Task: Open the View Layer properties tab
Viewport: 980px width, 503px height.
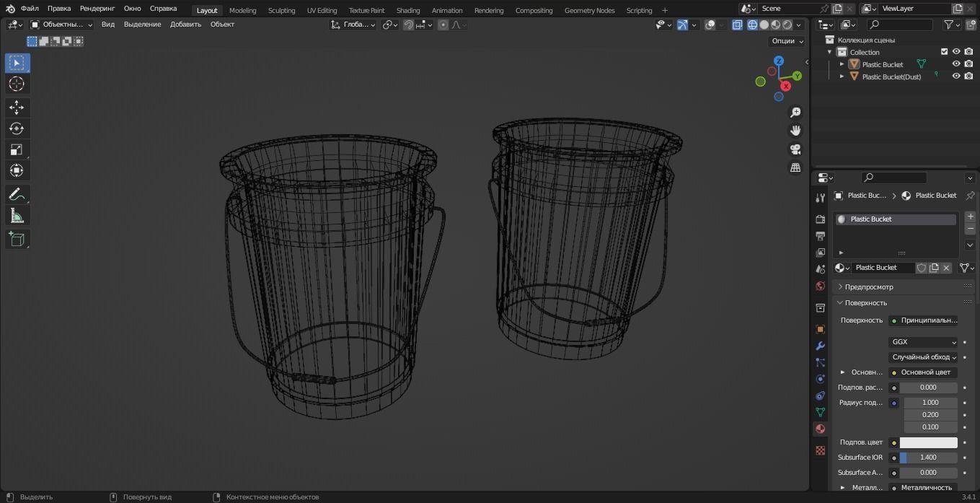Action: [x=820, y=252]
